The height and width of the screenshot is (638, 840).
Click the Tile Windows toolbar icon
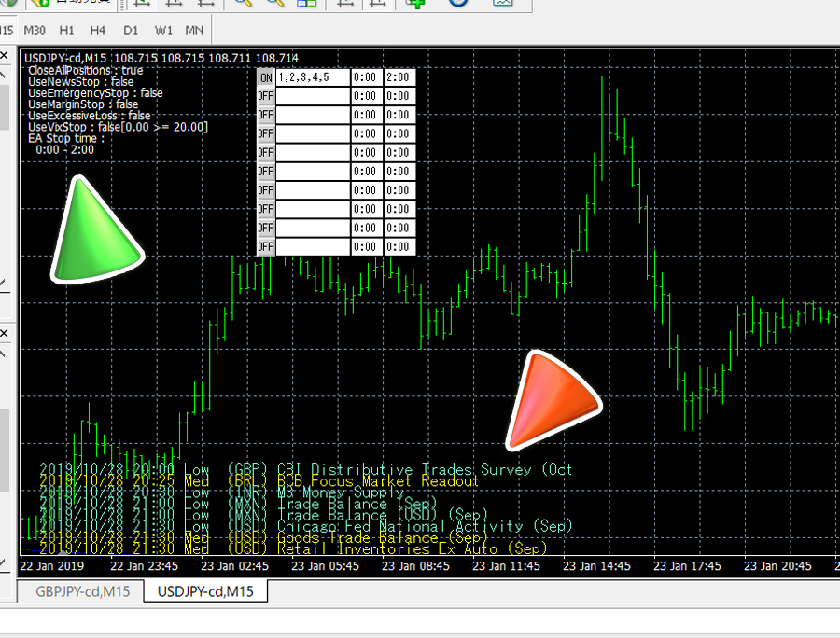(x=307, y=3)
